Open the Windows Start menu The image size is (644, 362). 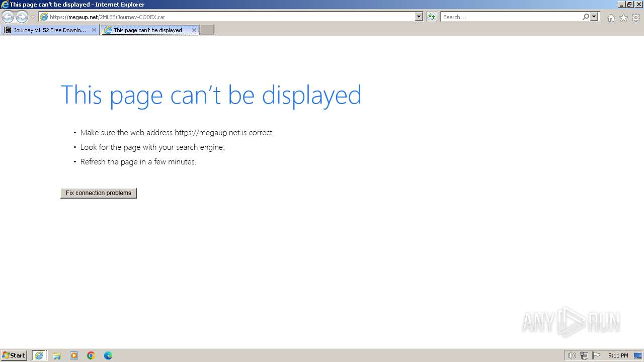(x=14, y=355)
